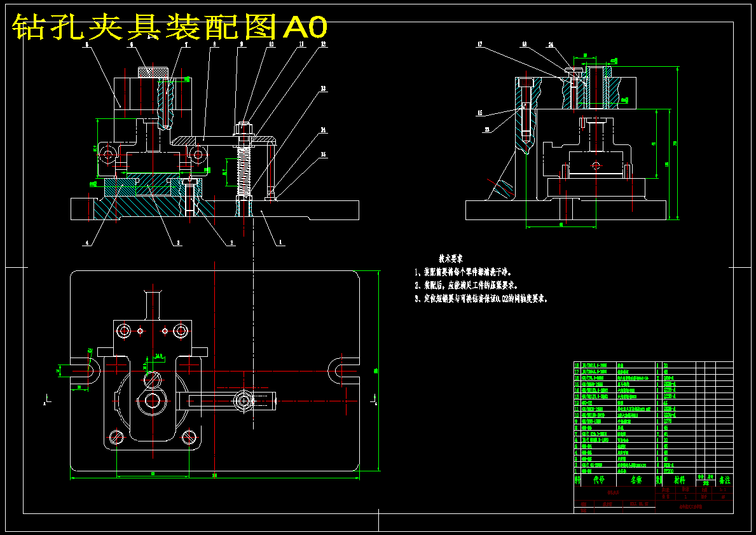Click part balloon number 23 left of side view
Viewport: 756px width, 535px height.
click(487, 129)
